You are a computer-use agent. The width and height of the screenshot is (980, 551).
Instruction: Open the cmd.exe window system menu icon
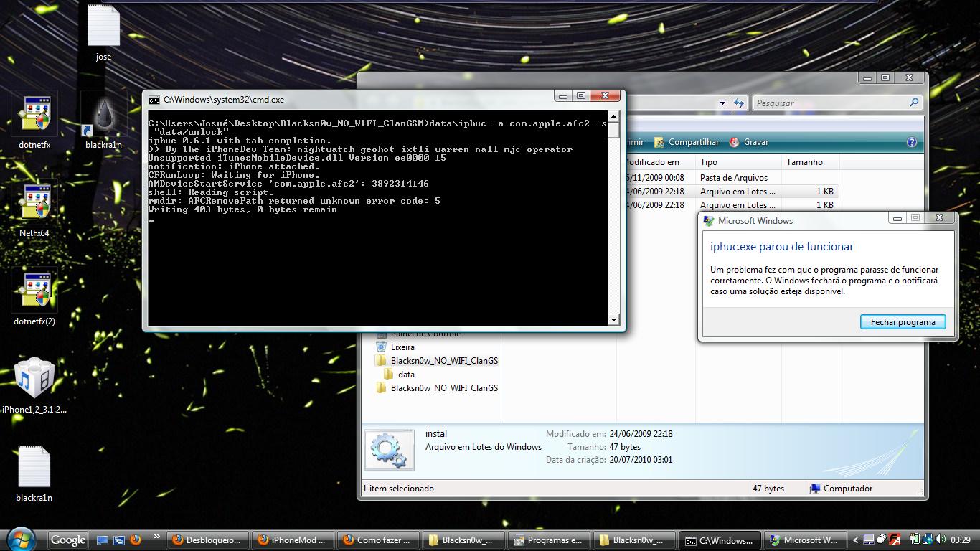(x=154, y=100)
